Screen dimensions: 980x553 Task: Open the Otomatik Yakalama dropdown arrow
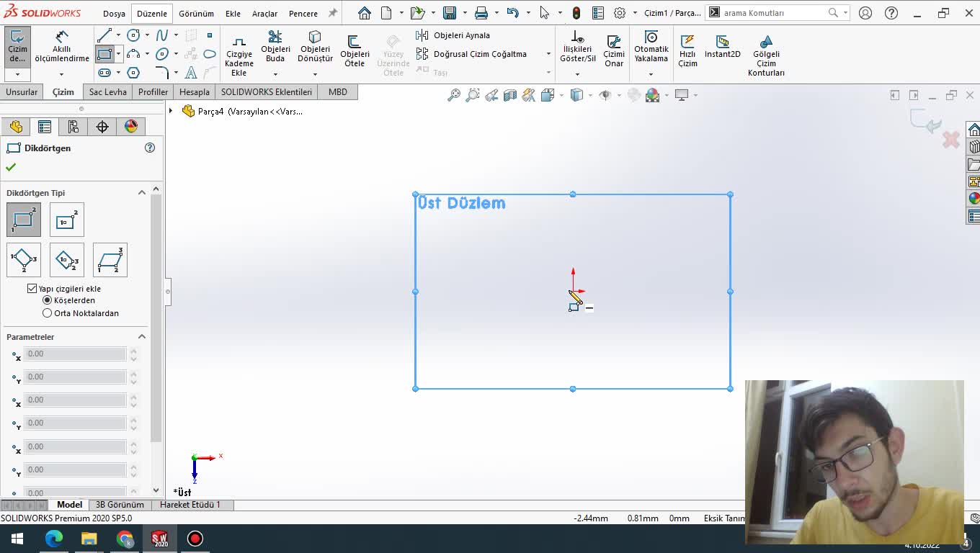(x=651, y=74)
